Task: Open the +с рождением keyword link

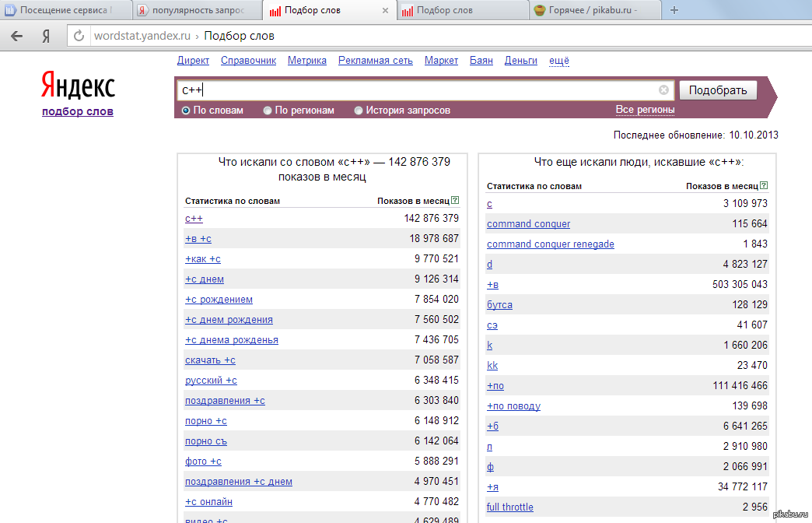Action: point(219,299)
